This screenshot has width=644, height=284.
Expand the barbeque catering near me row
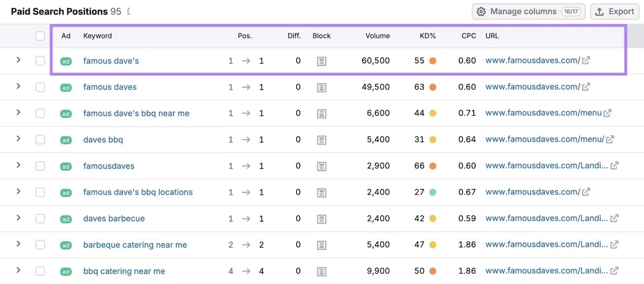tap(18, 244)
